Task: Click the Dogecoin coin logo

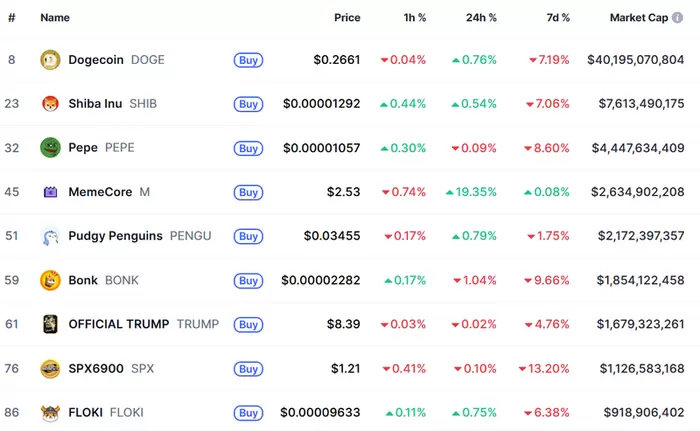Action: point(50,60)
